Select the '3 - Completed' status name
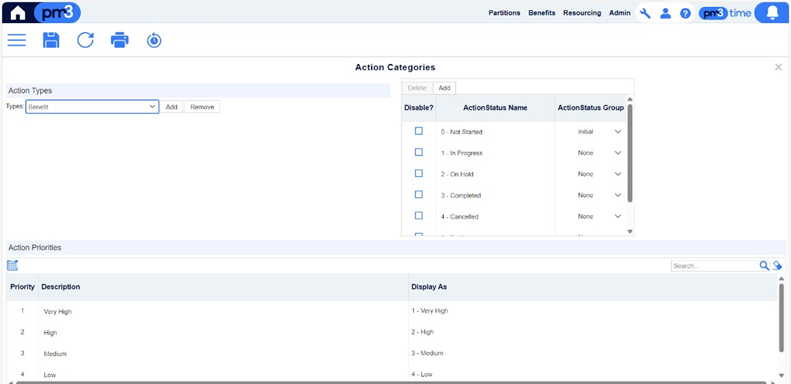This screenshot has width=791, height=384. click(x=461, y=195)
